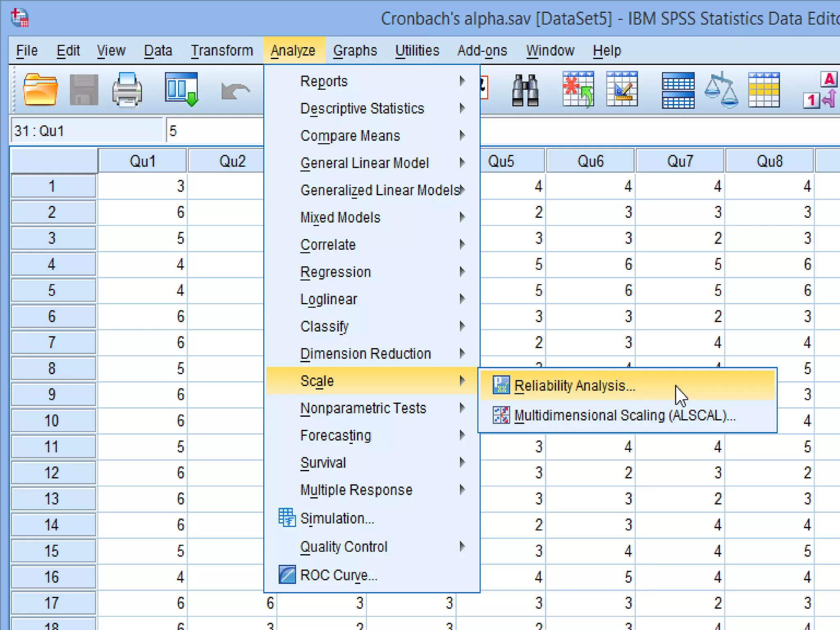Screen dimensions: 840x630
Task: Click the SPSS application icon in title bar
Action: 20,18
